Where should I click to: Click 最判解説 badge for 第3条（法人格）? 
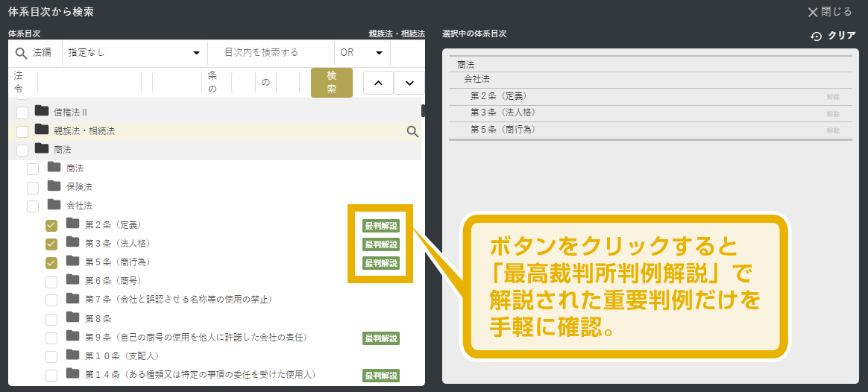coord(380,244)
